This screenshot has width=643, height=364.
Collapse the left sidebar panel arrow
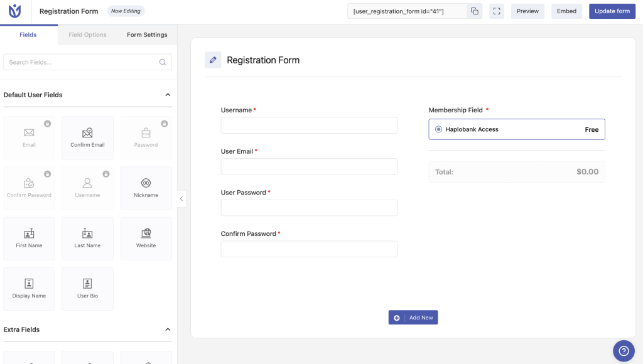coord(181,198)
